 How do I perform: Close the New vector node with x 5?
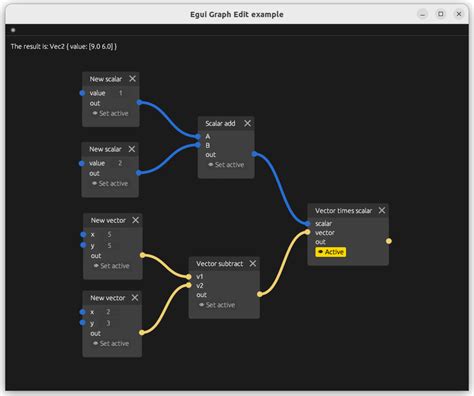135,220
